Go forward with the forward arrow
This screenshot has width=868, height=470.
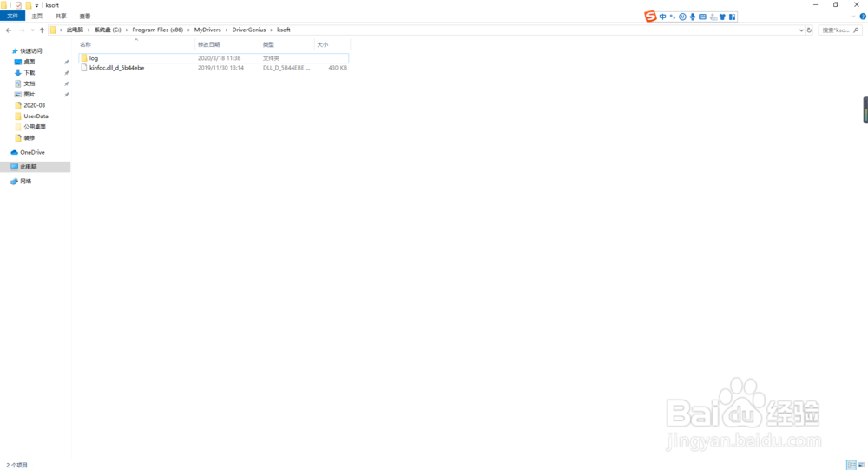point(23,30)
